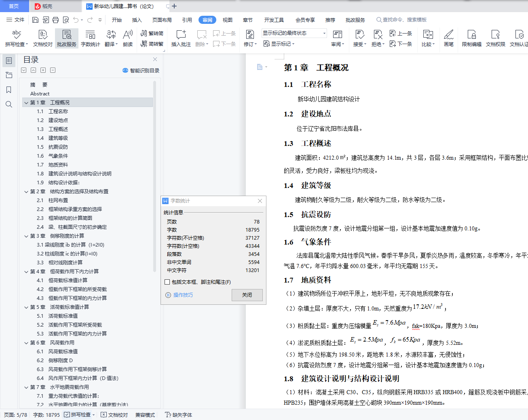528x420 pixels.
Task: Click the Print icon in quick access toolbar
Action: point(55,20)
